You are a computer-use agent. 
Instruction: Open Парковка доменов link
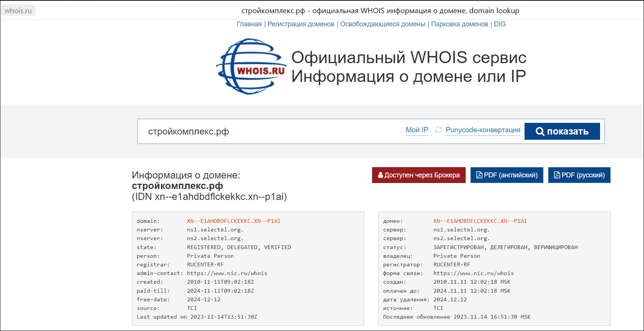point(460,24)
